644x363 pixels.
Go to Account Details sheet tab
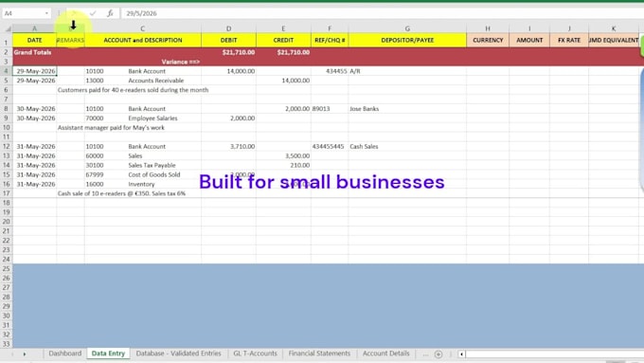[x=386, y=354]
